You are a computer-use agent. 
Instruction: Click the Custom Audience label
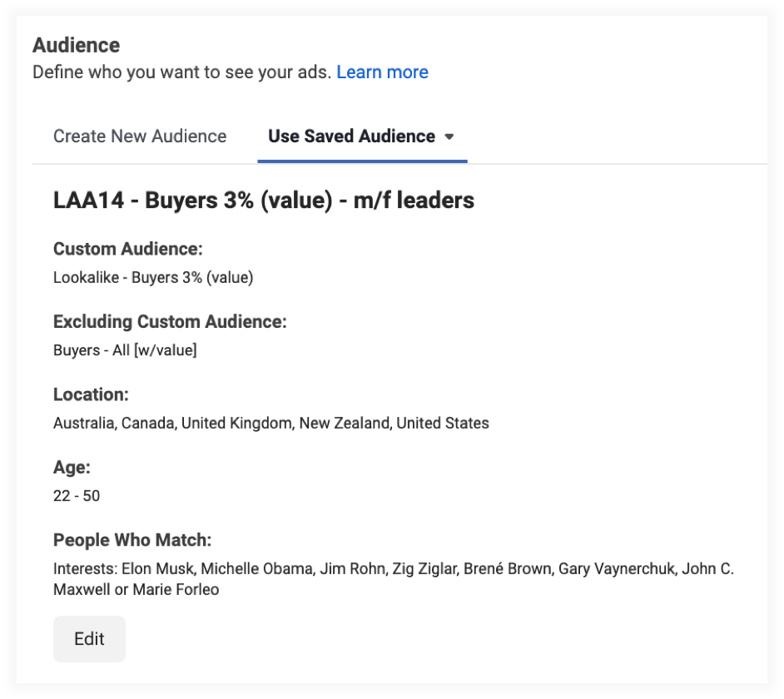tap(128, 249)
